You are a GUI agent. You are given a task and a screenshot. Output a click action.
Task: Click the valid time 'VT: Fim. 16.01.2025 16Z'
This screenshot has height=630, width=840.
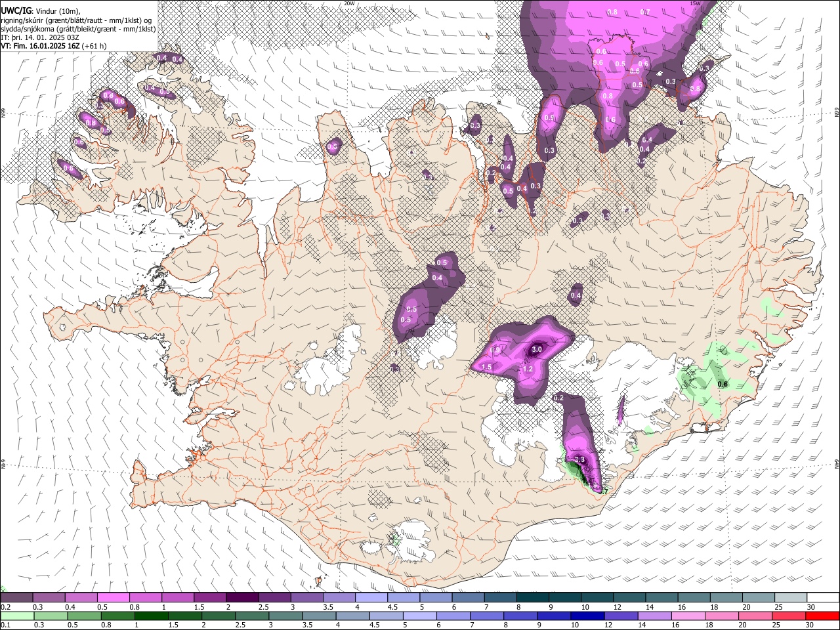[41, 46]
